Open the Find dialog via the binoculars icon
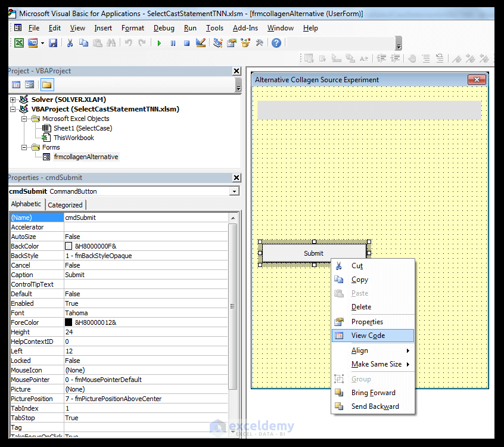Viewport: 504px width, 447px height. coord(113,43)
